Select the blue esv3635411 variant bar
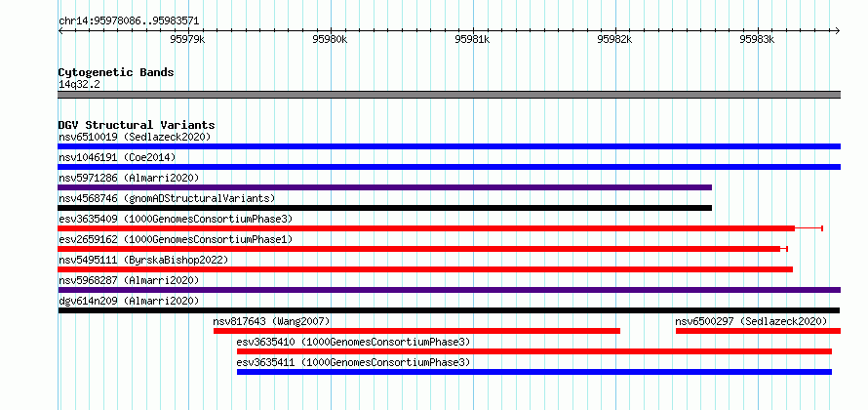868x410 pixels. [x=534, y=372]
